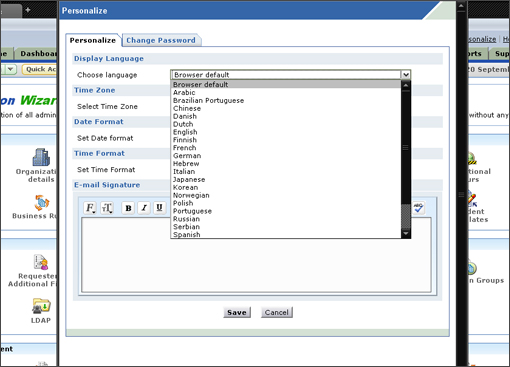510x367 pixels.
Task: Select Italian in language list
Action: (286, 171)
